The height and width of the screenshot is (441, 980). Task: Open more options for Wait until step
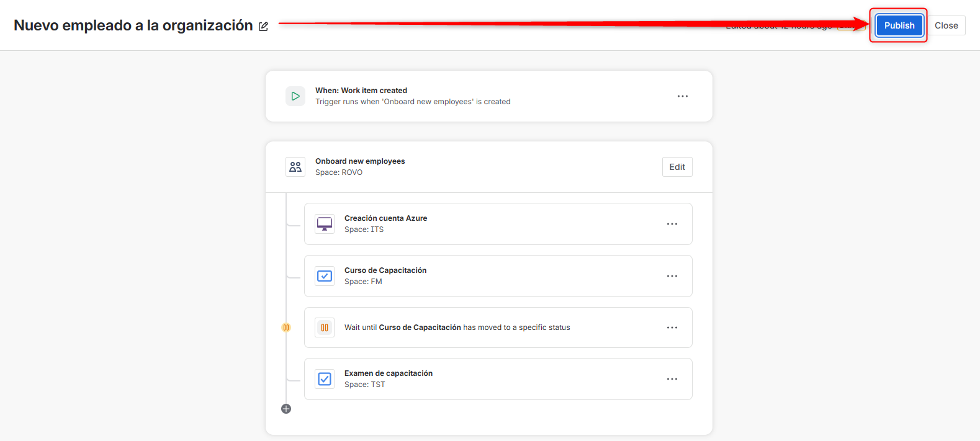[672, 327]
